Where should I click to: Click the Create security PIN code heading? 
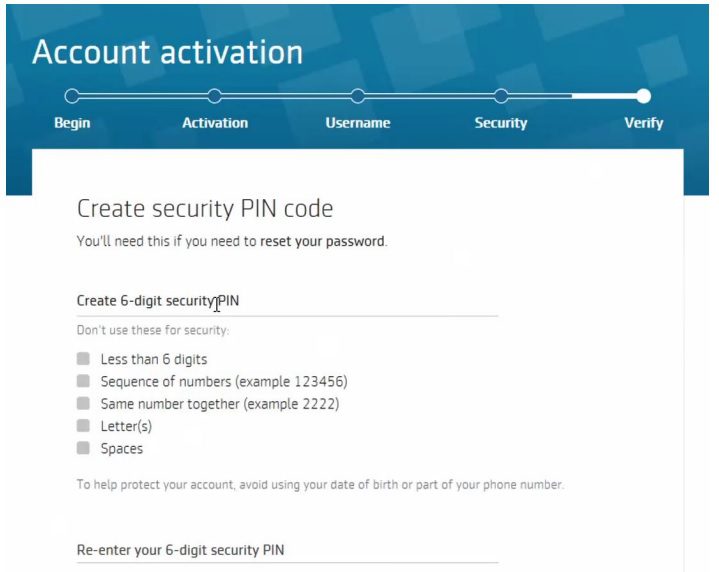click(205, 209)
